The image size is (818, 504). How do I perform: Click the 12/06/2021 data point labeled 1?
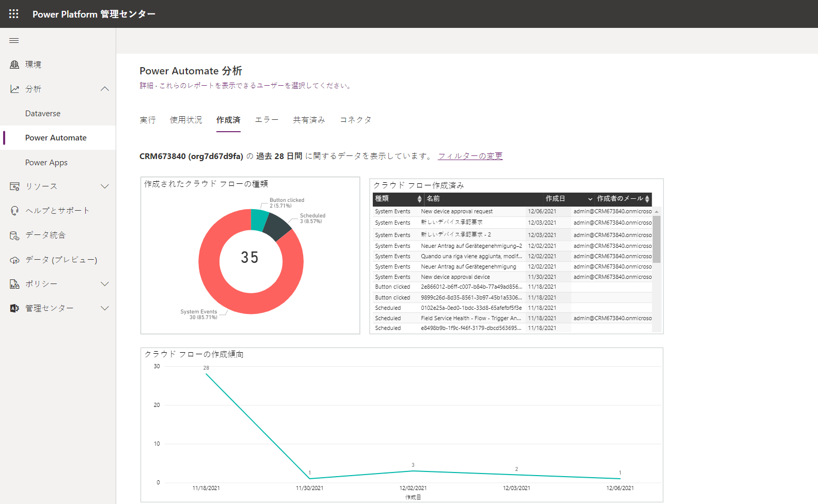[x=620, y=479]
